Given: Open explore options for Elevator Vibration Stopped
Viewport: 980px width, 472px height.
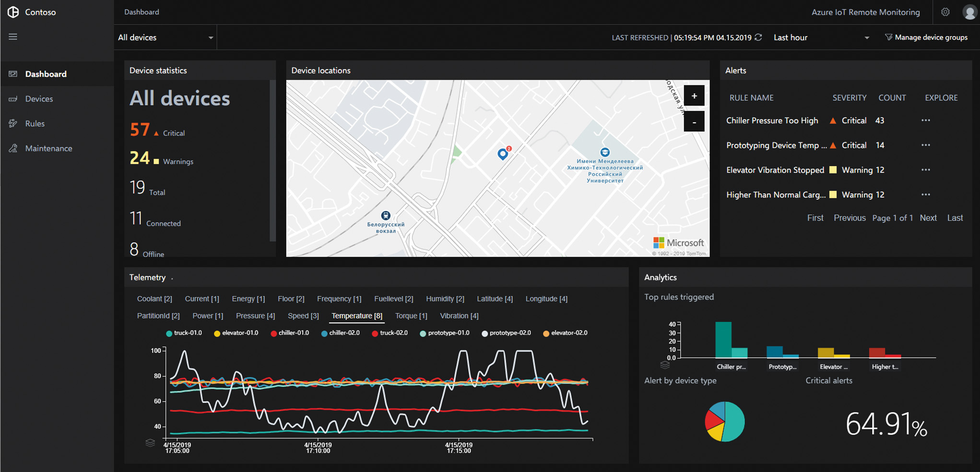Looking at the screenshot, I should (925, 170).
